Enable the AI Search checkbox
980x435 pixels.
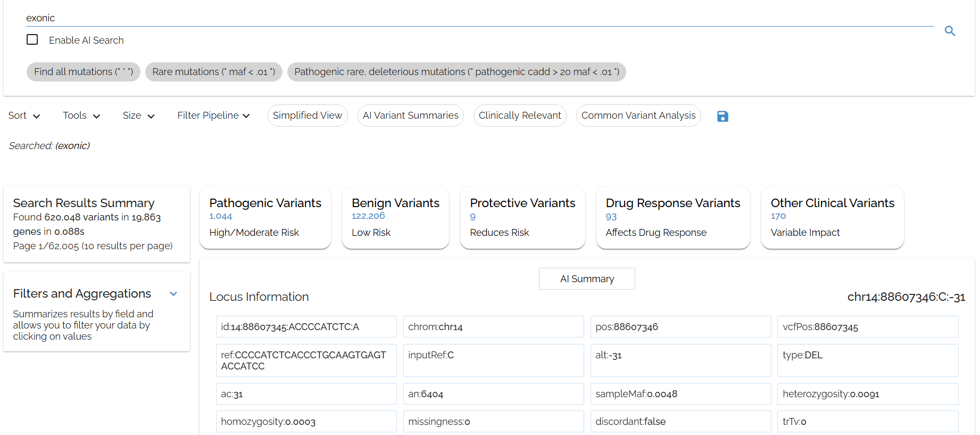coord(32,40)
